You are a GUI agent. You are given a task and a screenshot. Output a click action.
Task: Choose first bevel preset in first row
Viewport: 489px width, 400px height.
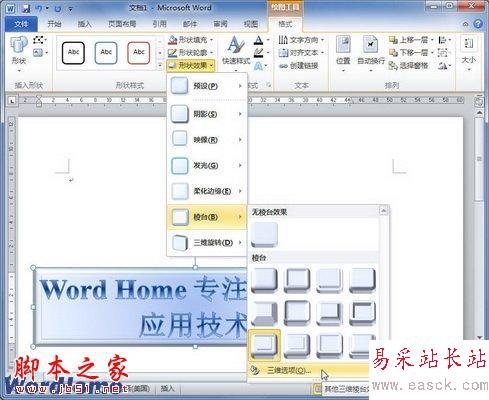click(264, 280)
